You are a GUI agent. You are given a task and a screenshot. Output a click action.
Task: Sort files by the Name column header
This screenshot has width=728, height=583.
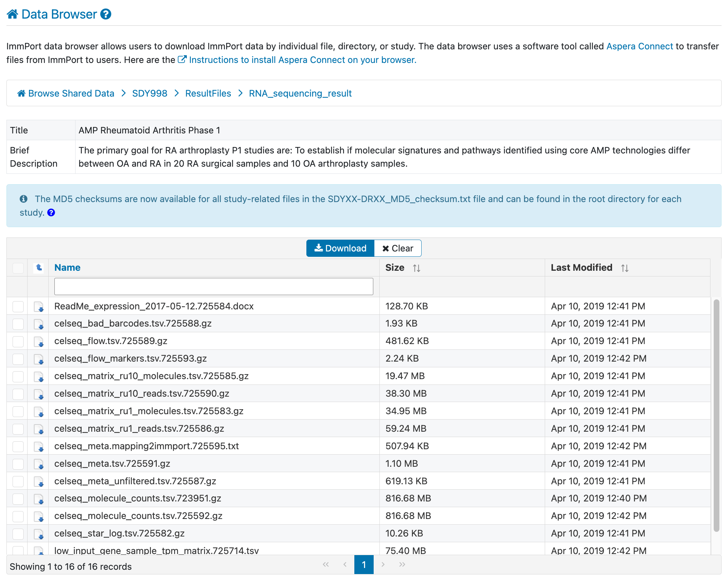coord(67,268)
